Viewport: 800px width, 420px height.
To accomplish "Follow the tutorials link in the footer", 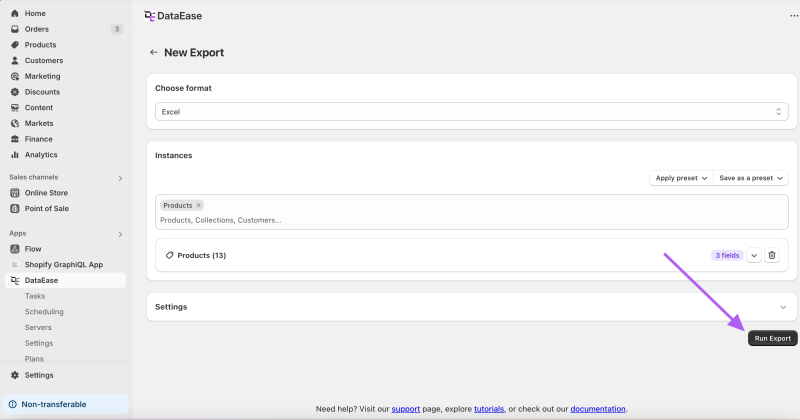I will [x=489, y=409].
